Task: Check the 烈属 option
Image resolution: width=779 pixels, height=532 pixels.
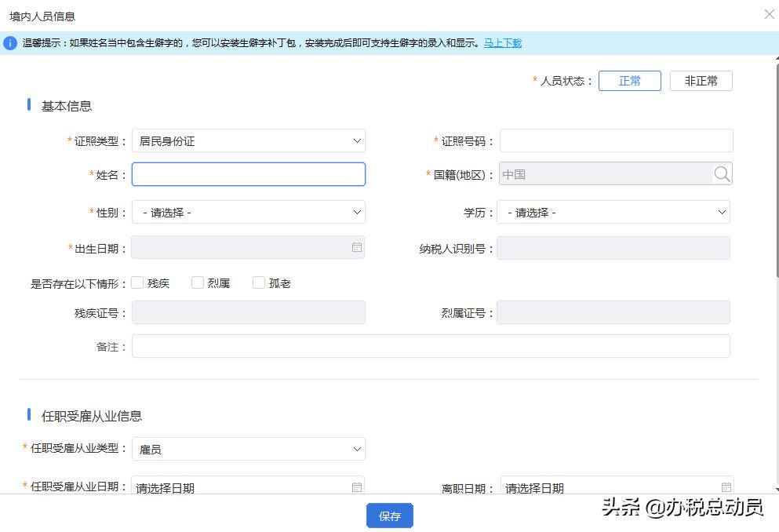Action: [198, 282]
